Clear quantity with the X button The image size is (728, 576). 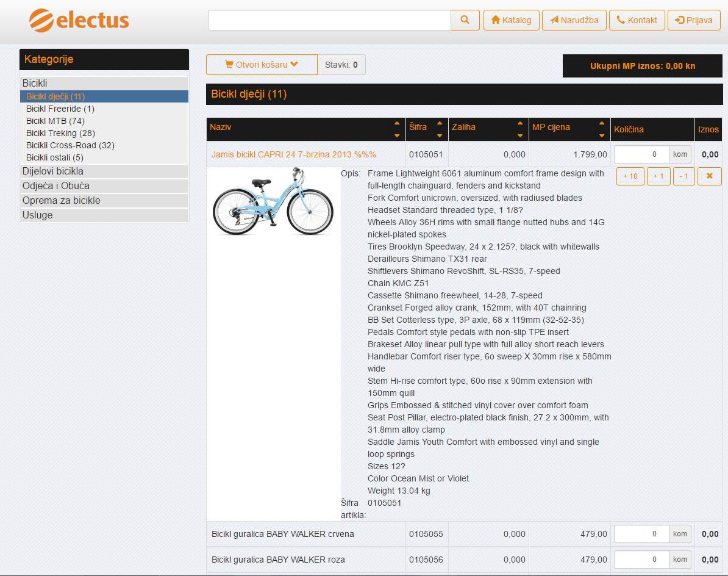[x=710, y=176]
